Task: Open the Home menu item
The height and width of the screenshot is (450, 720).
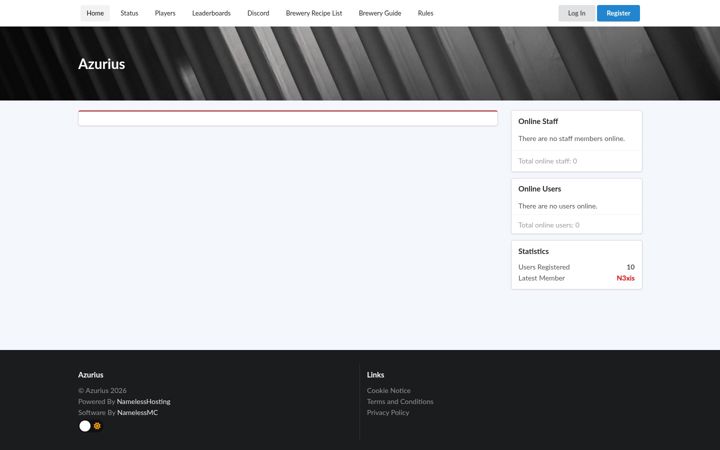Action: click(95, 13)
